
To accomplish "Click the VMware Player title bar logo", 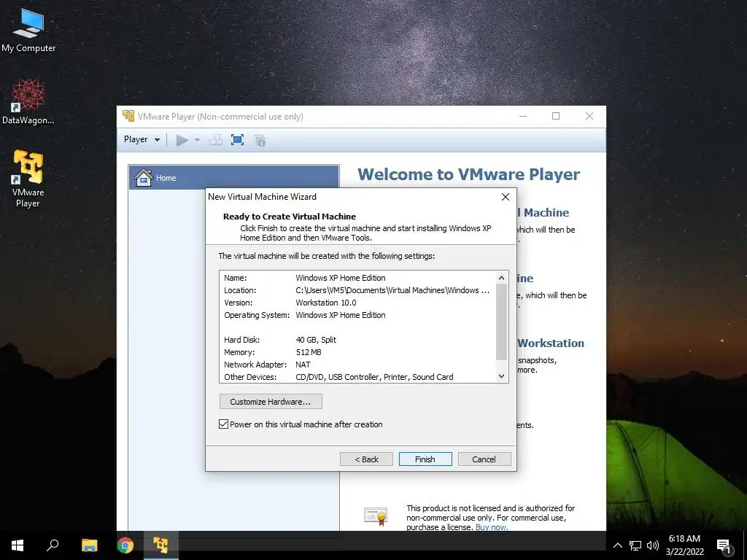I will click(128, 116).
